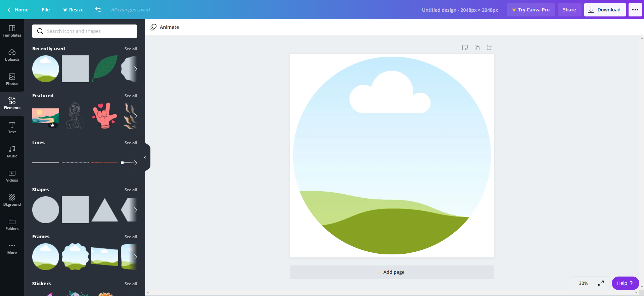Viewport: 644px width, 296px height.
Task: Open the Photos sidebar panel
Action: click(12, 80)
